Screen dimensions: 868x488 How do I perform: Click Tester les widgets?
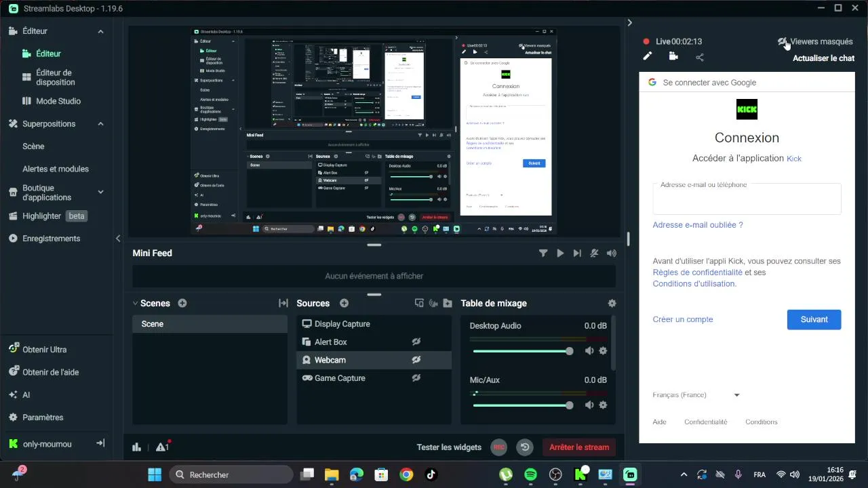pos(449,447)
